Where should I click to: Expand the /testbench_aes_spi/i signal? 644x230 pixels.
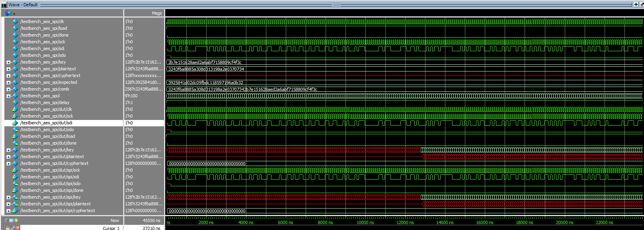coord(8,96)
